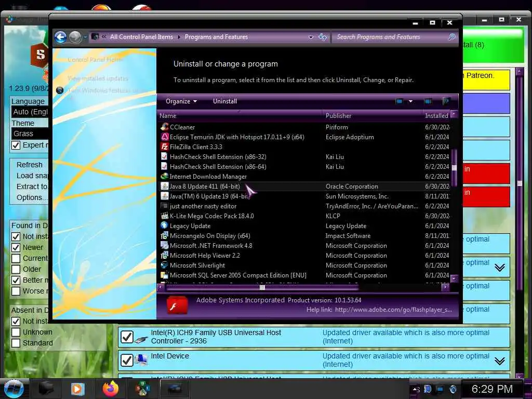Open the Organize dropdown
Screen dimensions: 532x399
[x=181, y=101]
